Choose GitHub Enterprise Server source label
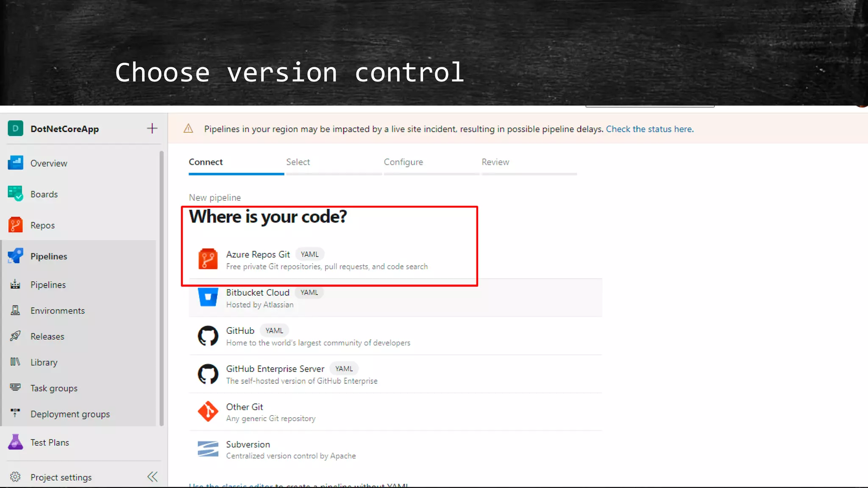The width and height of the screenshot is (868, 488). (275, 369)
